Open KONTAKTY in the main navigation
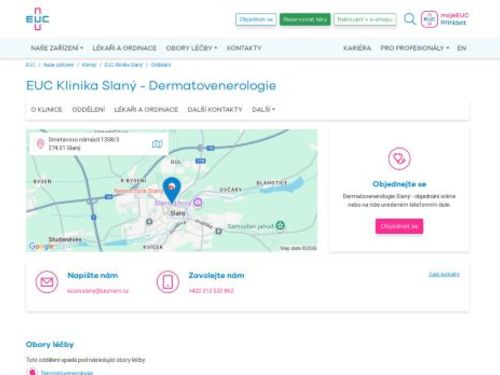 point(244,48)
